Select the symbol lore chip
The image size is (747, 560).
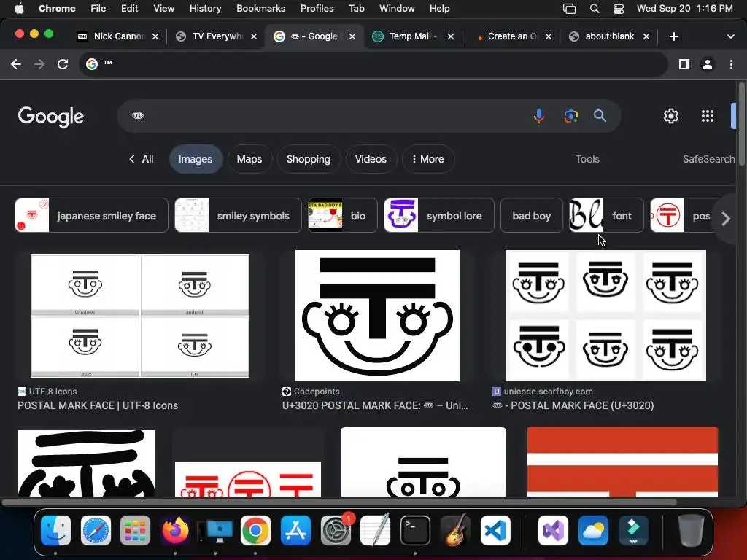pos(439,215)
